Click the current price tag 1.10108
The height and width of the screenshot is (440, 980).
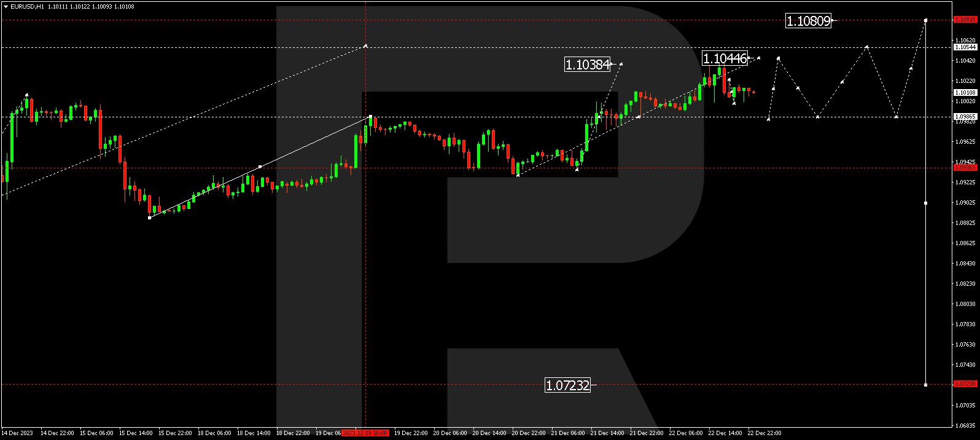[x=965, y=93]
